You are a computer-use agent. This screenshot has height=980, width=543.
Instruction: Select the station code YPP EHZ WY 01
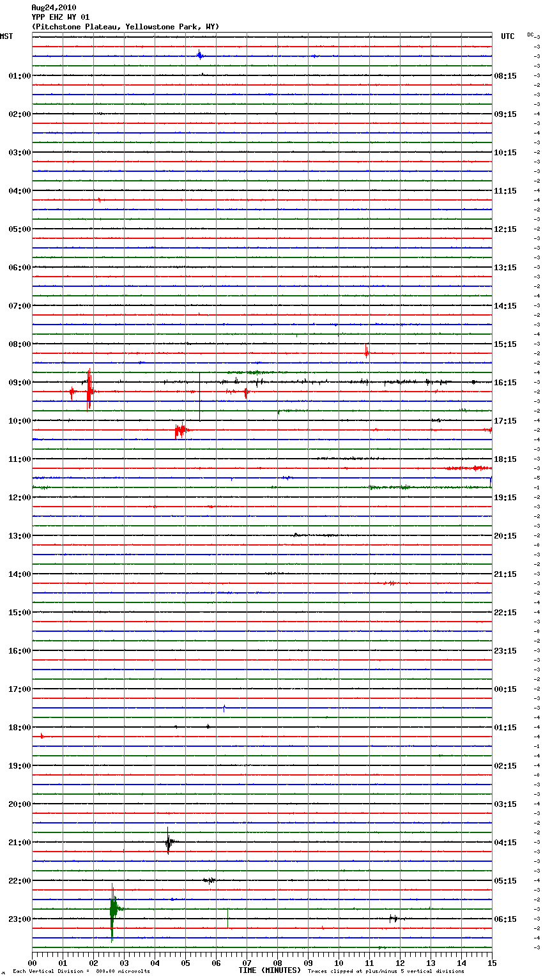coord(61,17)
